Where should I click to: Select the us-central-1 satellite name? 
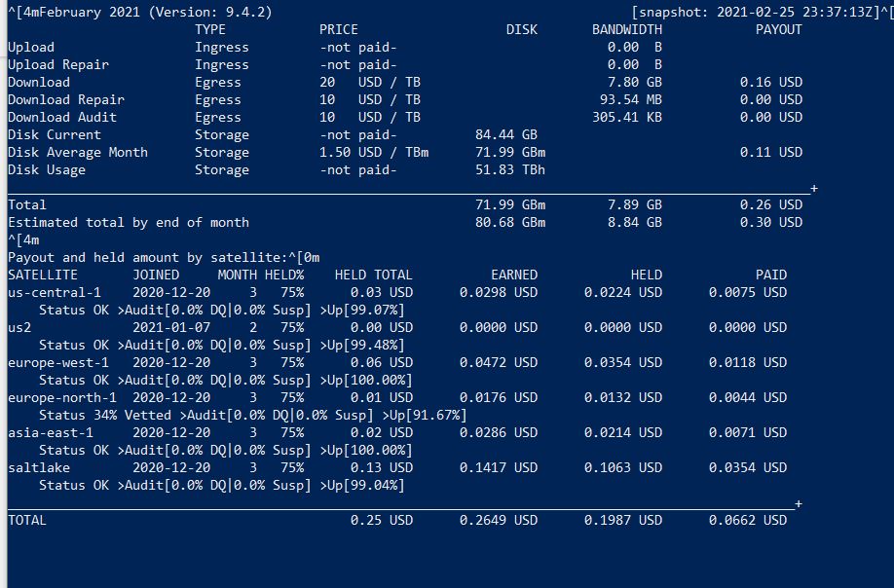coord(55,293)
